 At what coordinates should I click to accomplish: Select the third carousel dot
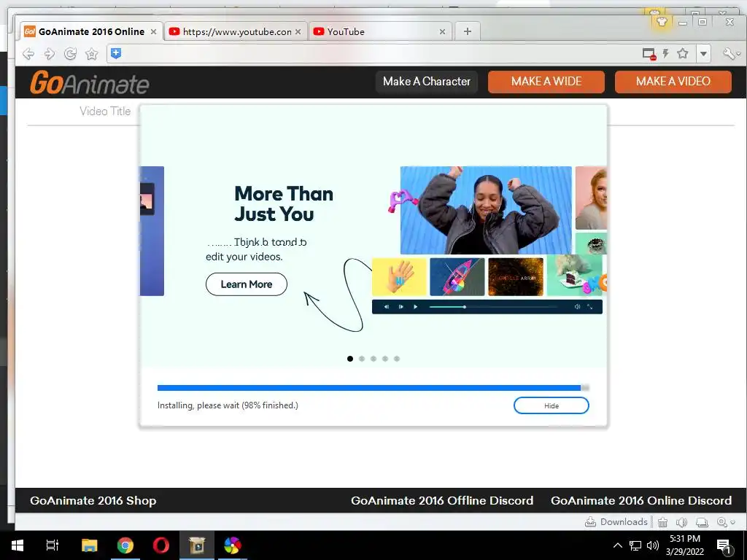click(x=373, y=359)
